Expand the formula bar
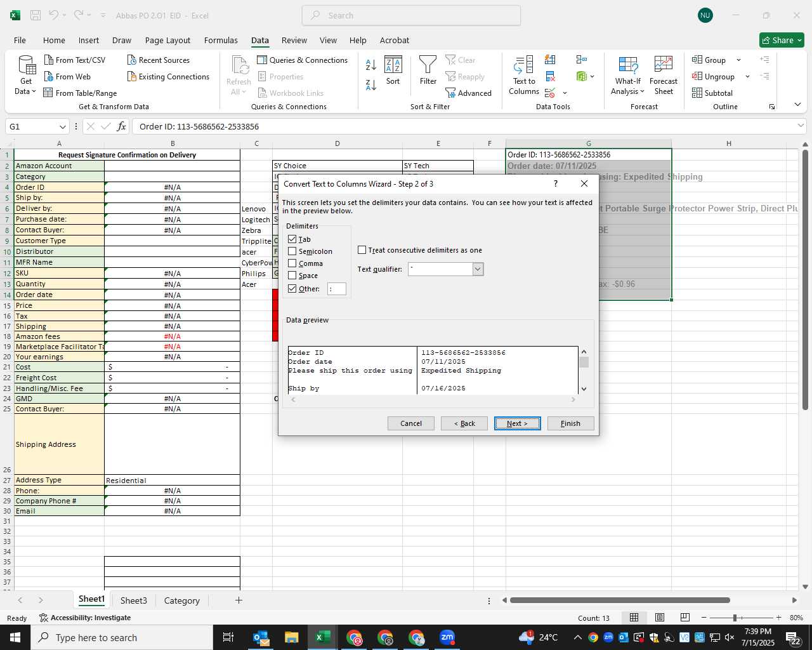This screenshot has height=650, width=812. [x=801, y=126]
